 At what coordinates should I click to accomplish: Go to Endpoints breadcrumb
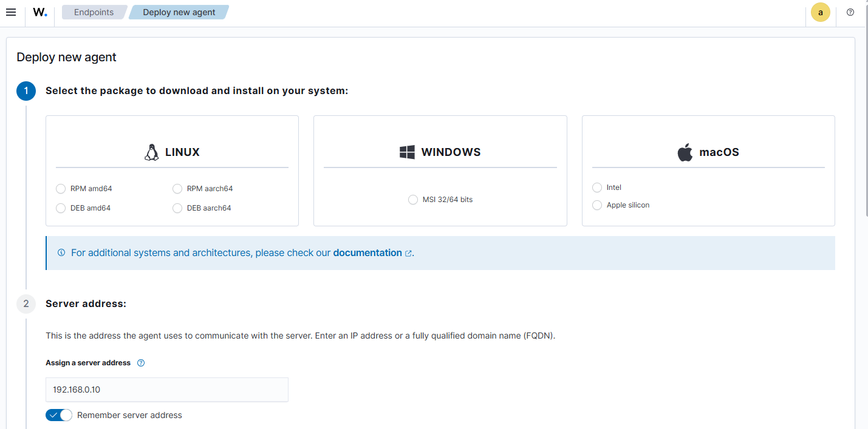94,12
